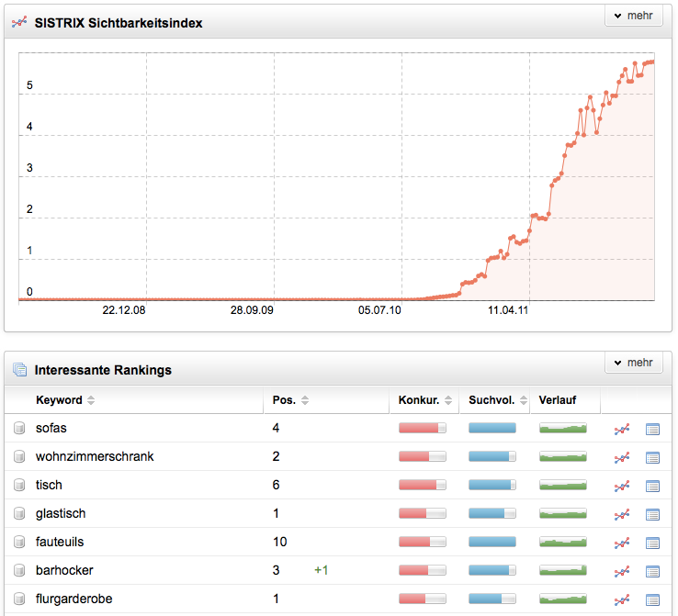Click Verlauf sparkline for fauteuils
This screenshot has width=678, height=616.
point(562,542)
